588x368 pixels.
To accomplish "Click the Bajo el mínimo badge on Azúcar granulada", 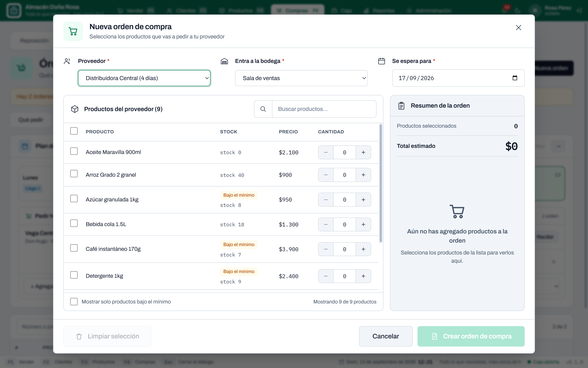I will 239,195.
